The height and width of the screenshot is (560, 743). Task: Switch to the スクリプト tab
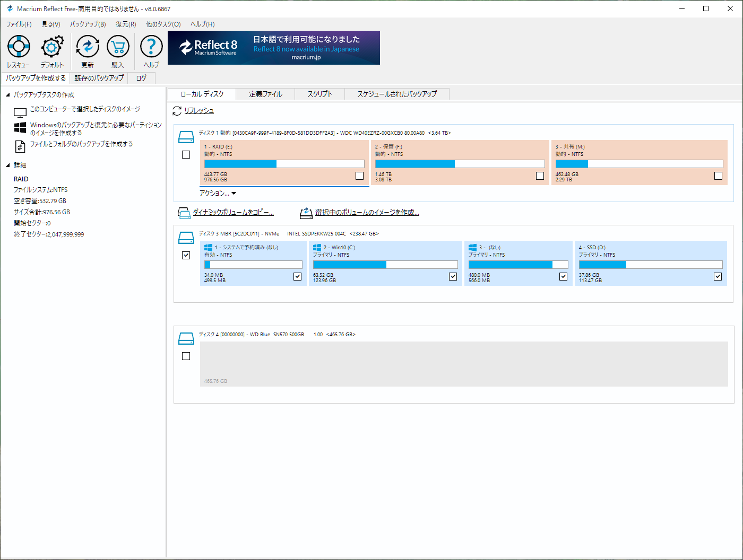point(320,94)
